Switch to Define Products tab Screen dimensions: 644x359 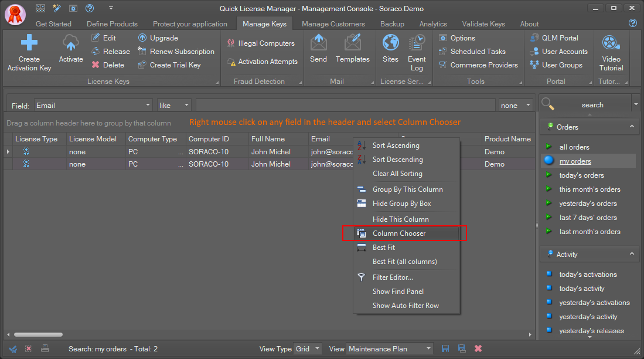tap(112, 24)
